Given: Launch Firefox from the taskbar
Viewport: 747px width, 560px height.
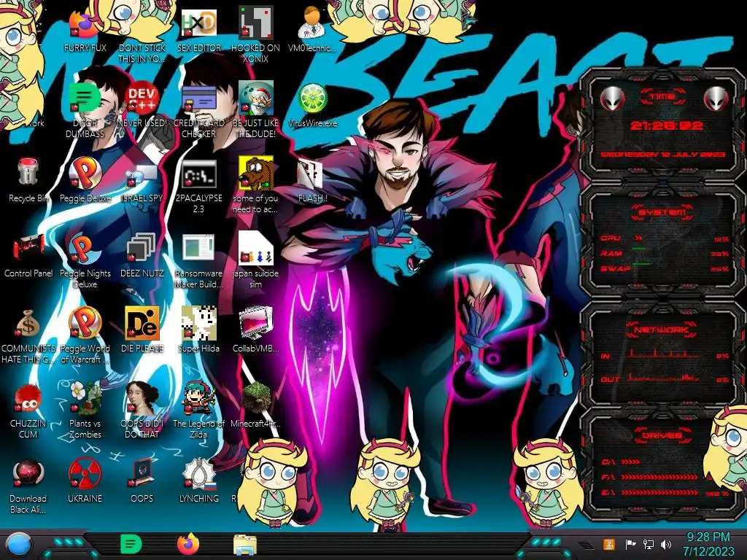Looking at the screenshot, I should (x=188, y=544).
